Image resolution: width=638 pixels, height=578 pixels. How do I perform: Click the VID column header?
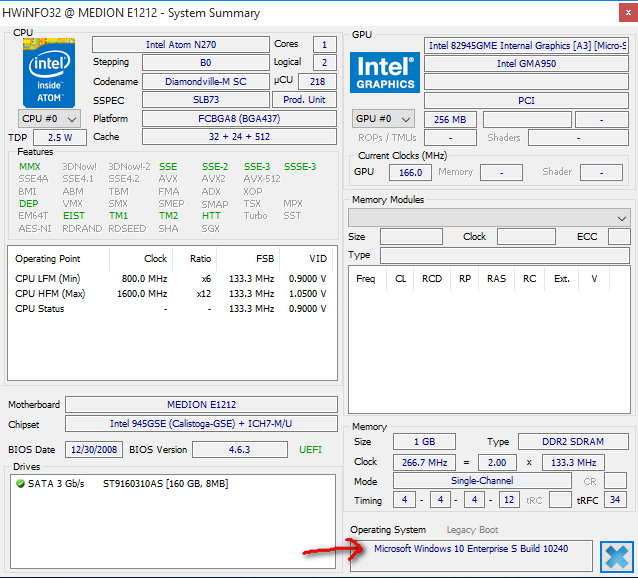(306, 259)
